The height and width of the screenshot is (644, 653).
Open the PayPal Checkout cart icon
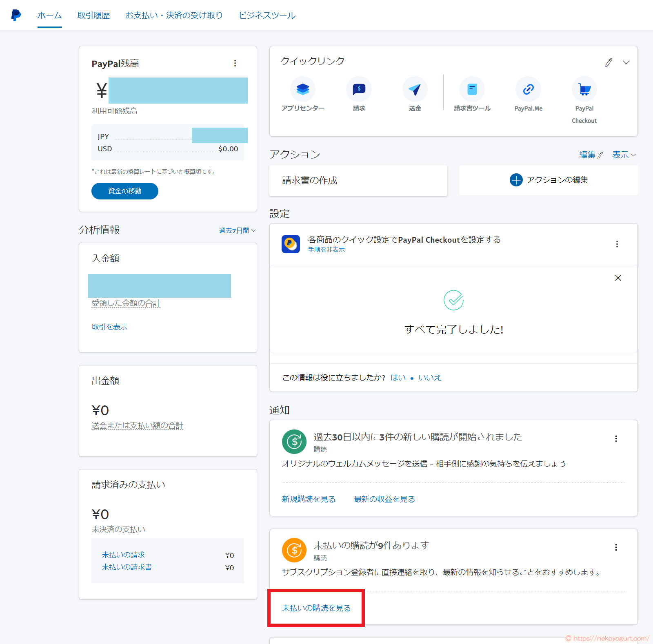(584, 89)
